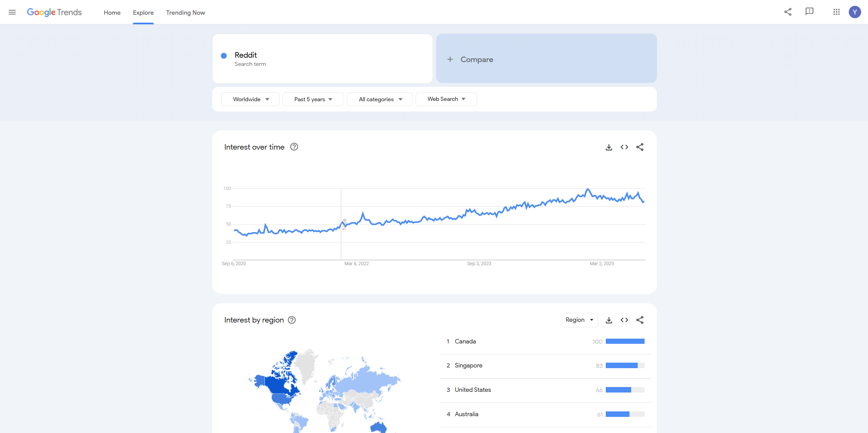Click the 'Interest over time' heading
The width and height of the screenshot is (868, 433).
[254, 147]
